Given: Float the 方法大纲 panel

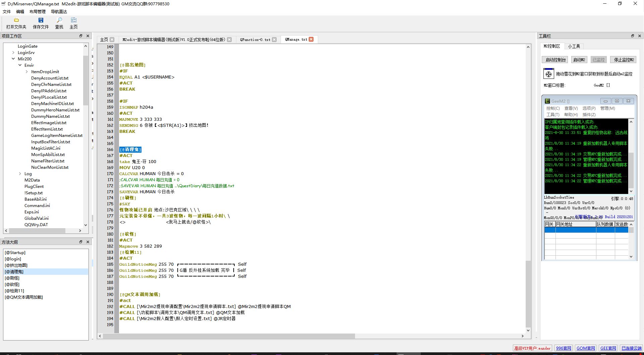Looking at the screenshot, I should pyautogui.click(x=81, y=242).
